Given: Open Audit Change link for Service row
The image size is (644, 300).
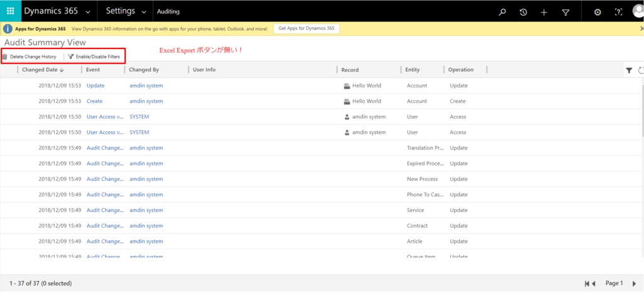Looking at the screenshot, I should (105, 210).
